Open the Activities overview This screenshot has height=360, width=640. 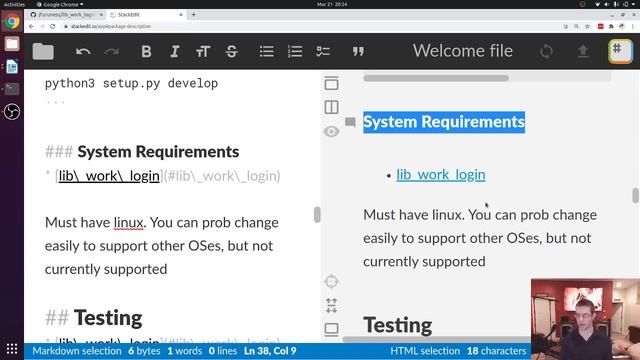click(x=14, y=4)
